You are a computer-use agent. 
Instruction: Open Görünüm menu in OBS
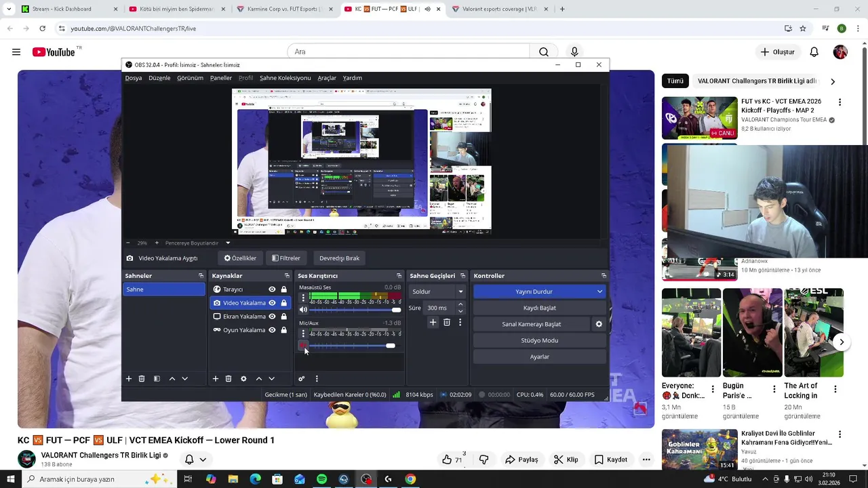pos(190,78)
